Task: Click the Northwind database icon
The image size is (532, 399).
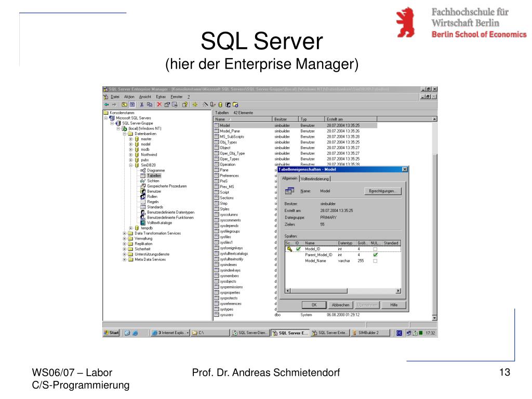Action: [x=137, y=155]
